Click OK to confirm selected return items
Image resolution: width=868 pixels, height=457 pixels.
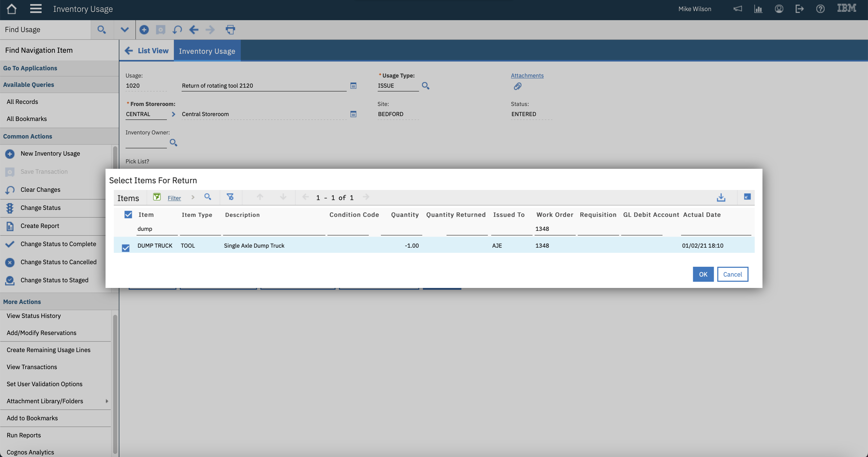click(703, 274)
